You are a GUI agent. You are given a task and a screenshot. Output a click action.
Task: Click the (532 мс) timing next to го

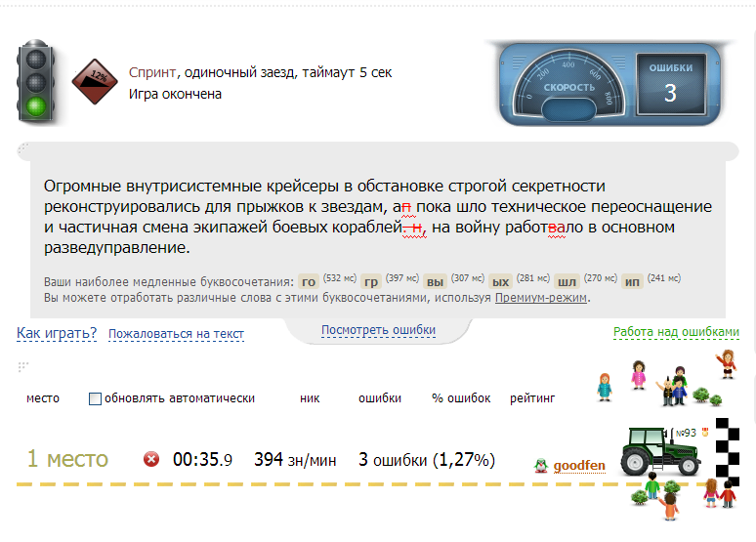(x=340, y=278)
